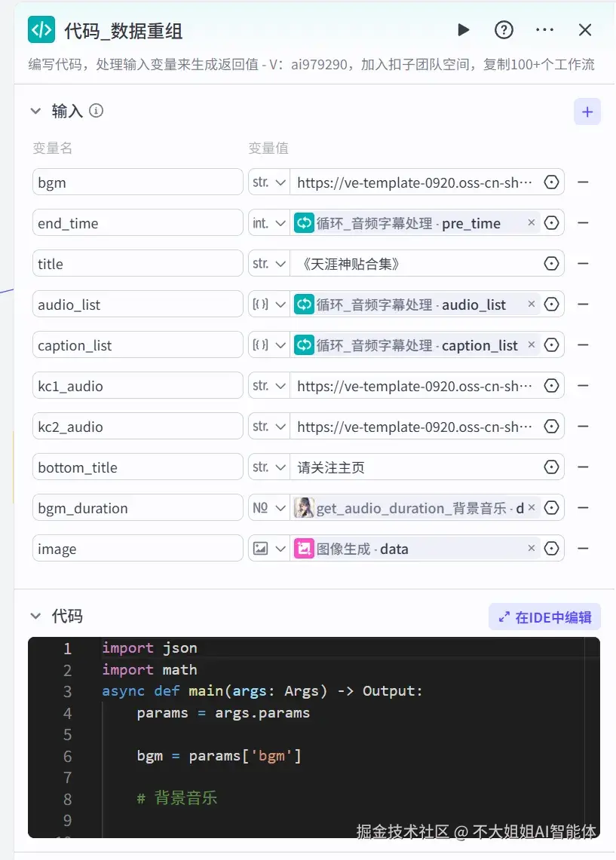The height and width of the screenshot is (860, 616).
Task: Remove the pre_time reference tag with its × icon
Action: pyautogui.click(x=532, y=222)
